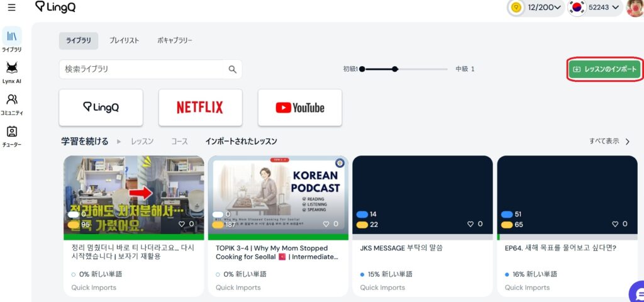
Task: Expand the 12/200 daily goal dropdown
Action: (535, 8)
